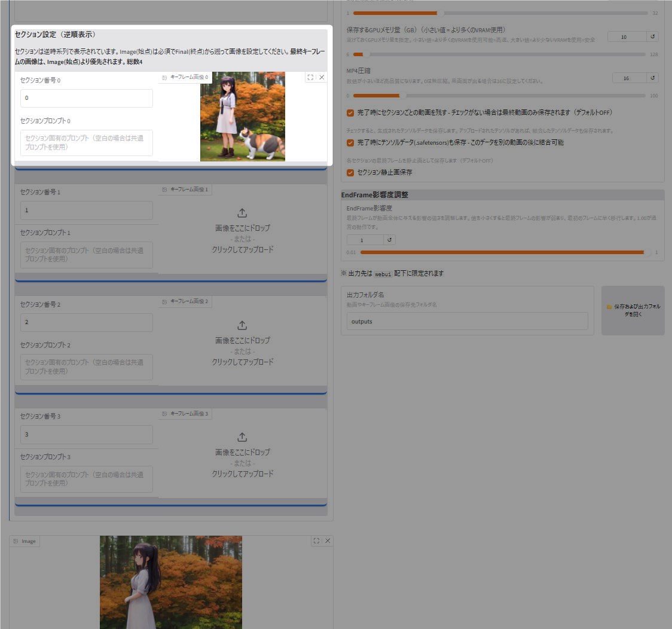Toggle checkbox for keeping per-section videos on completion
The image size is (672, 629).
tap(350, 112)
